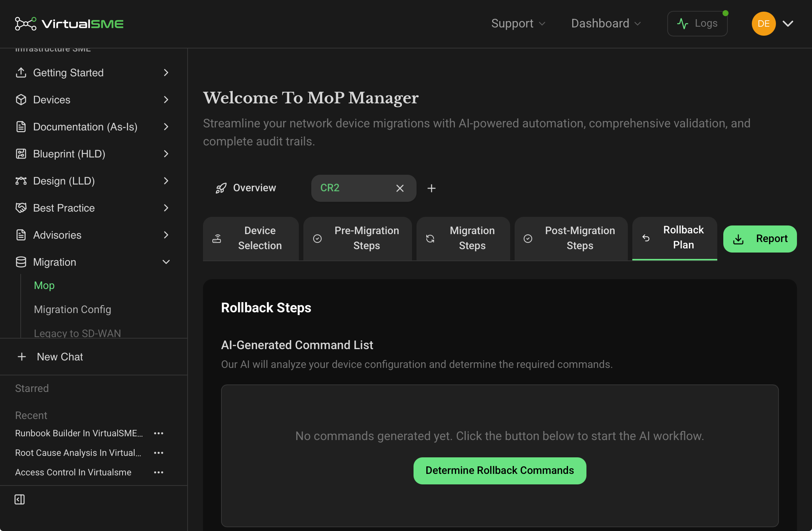Click the Overview rocket icon
This screenshot has height=531, width=812.
(x=221, y=188)
